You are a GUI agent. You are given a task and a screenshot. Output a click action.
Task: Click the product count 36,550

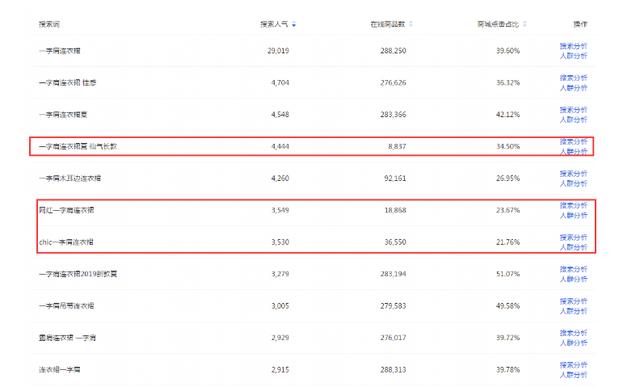click(395, 242)
